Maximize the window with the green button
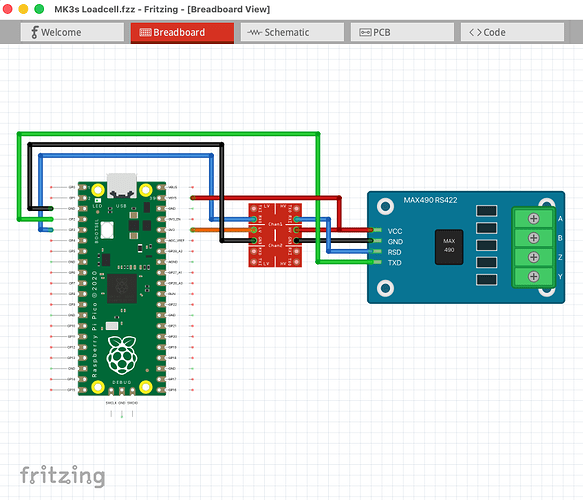583x500 pixels. (x=39, y=9)
